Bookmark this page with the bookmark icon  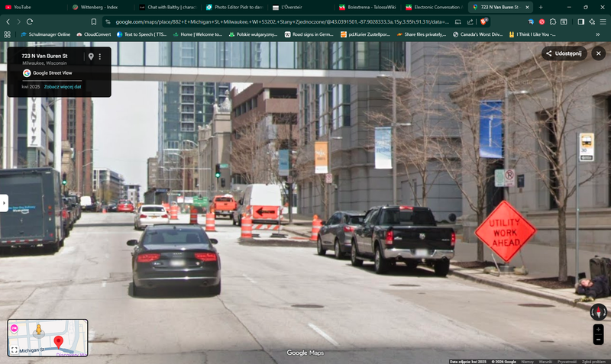(x=93, y=22)
